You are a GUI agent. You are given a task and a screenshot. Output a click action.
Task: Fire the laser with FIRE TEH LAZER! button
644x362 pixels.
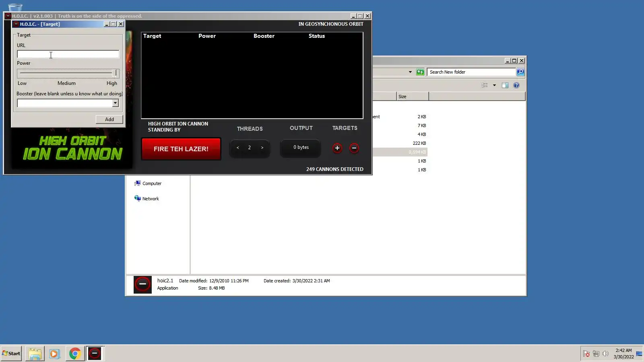coord(181,149)
